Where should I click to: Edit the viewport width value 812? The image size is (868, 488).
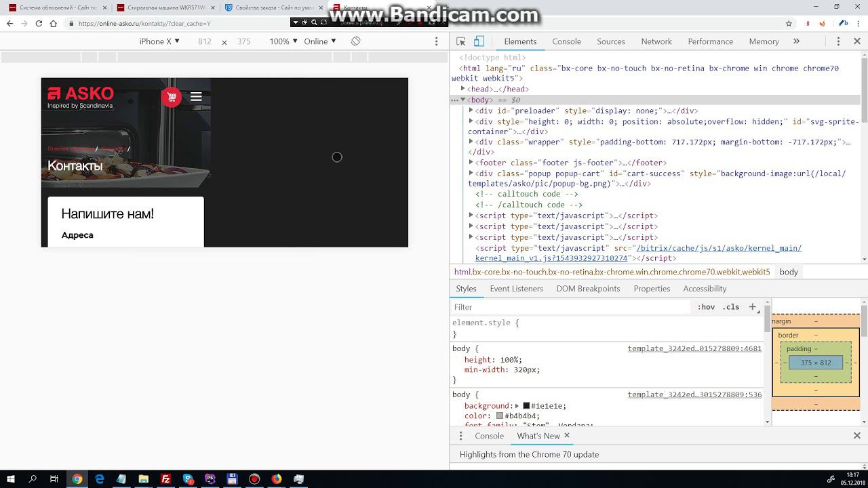coord(205,41)
